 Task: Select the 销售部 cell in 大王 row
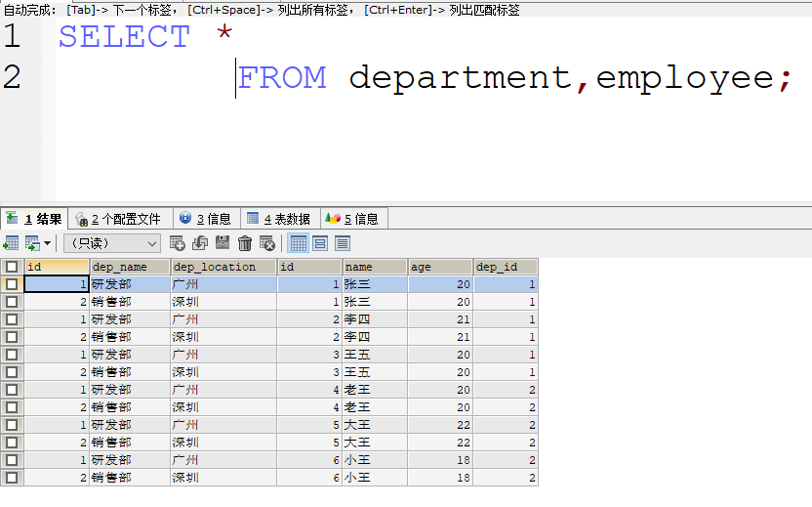pos(130,443)
